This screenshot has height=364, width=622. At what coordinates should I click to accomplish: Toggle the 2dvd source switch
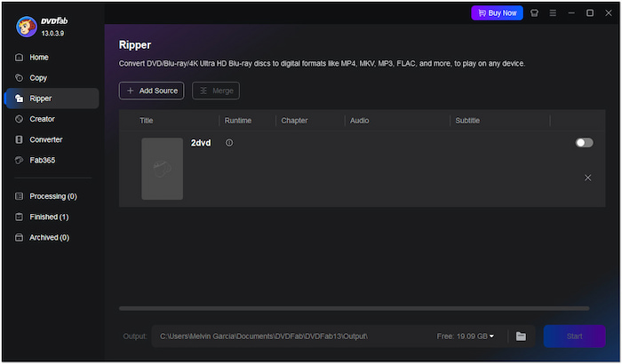coord(584,143)
